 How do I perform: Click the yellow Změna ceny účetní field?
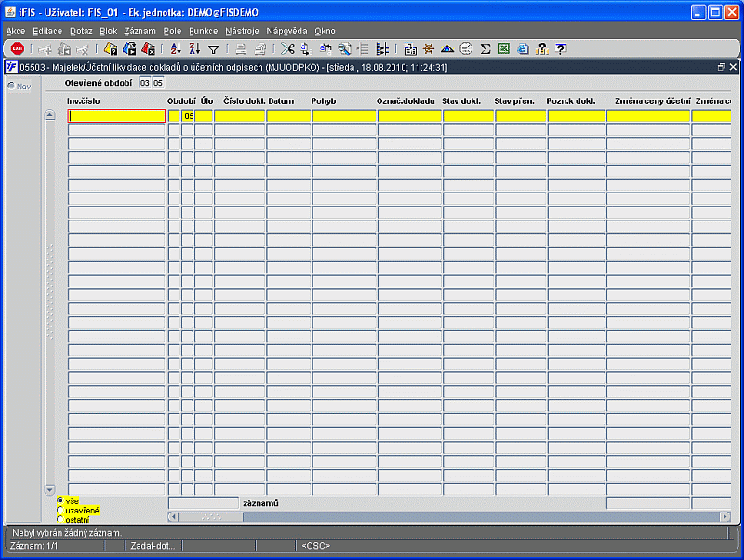pos(648,115)
